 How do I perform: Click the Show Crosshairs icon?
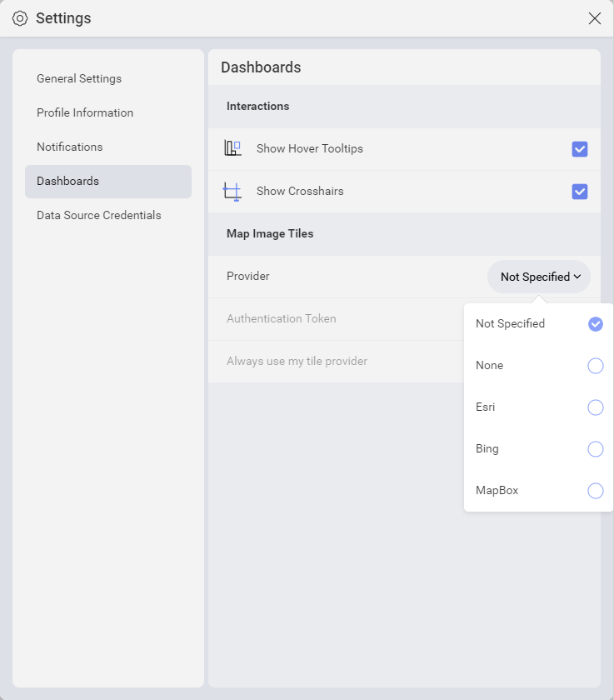point(233,191)
